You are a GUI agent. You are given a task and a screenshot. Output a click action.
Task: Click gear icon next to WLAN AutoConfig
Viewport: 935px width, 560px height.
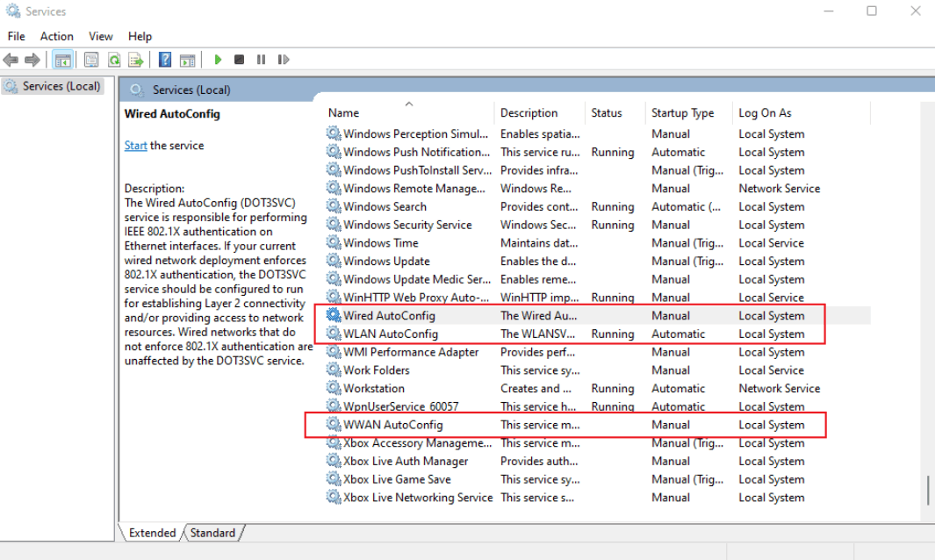point(334,334)
